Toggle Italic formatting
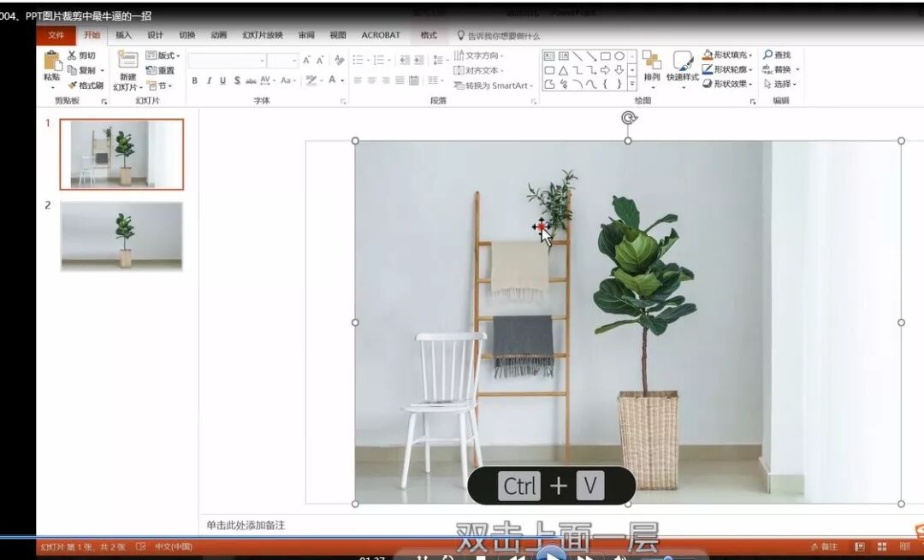 pos(209,80)
